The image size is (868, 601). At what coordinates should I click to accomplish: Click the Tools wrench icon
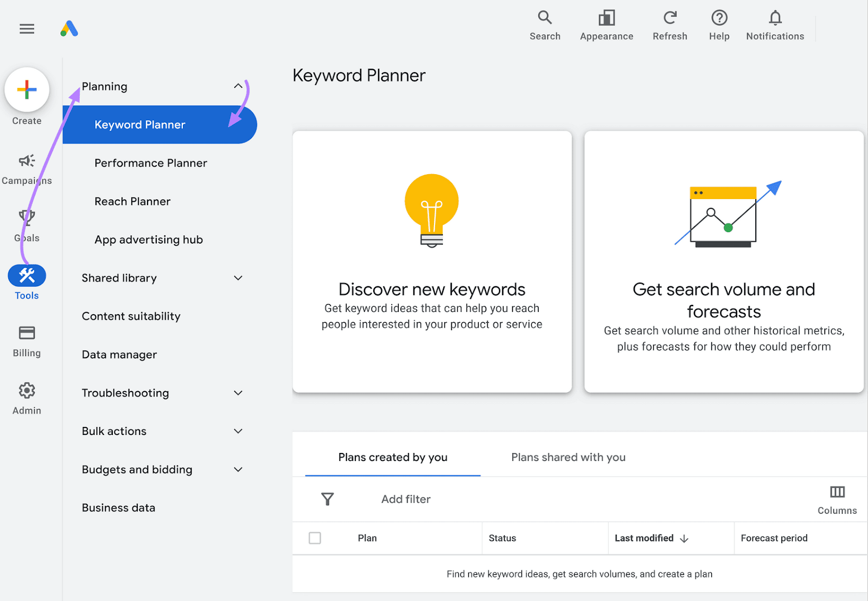tap(27, 275)
